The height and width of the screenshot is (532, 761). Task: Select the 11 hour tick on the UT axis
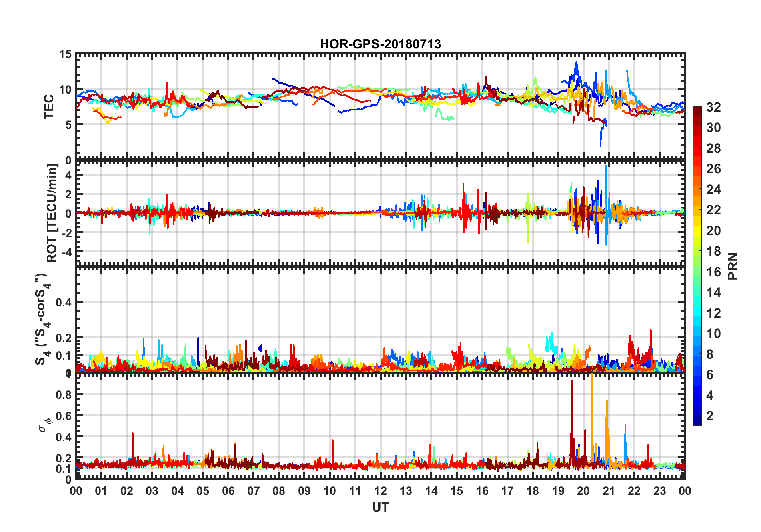pyautogui.click(x=355, y=491)
